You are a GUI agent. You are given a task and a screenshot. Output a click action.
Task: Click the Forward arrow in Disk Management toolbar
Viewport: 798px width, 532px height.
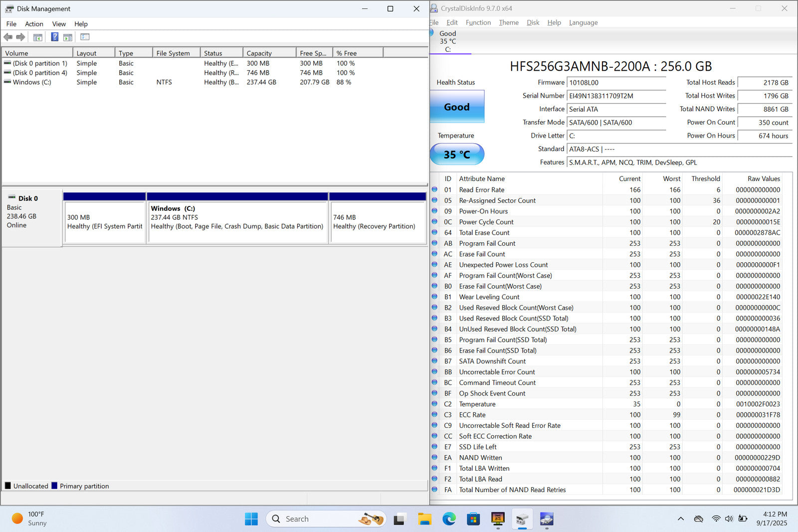coord(20,37)
